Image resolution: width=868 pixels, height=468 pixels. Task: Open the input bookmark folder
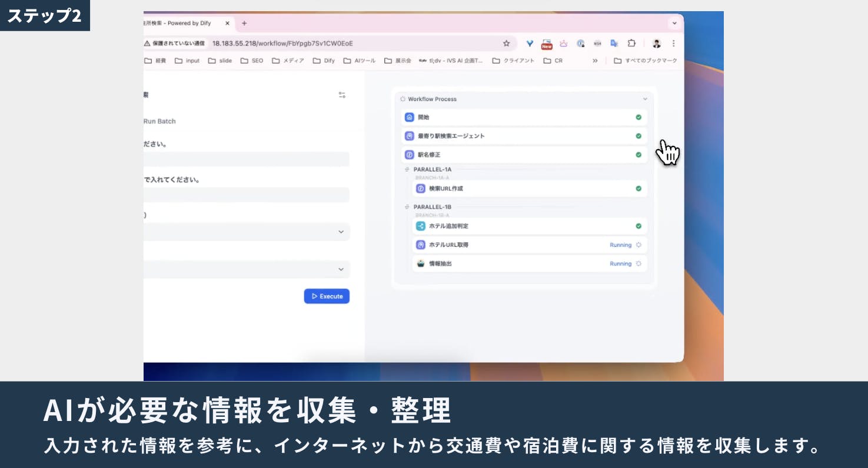[x=188, y=61]
